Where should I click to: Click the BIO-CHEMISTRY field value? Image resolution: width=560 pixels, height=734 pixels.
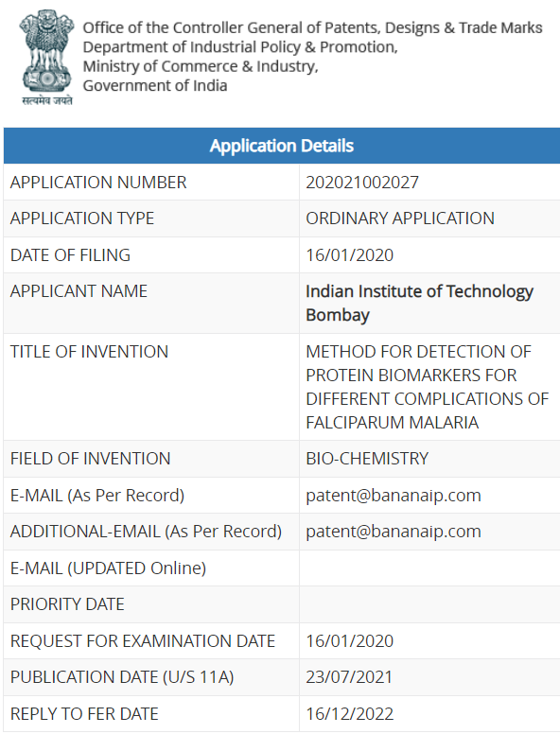[367, 459]
